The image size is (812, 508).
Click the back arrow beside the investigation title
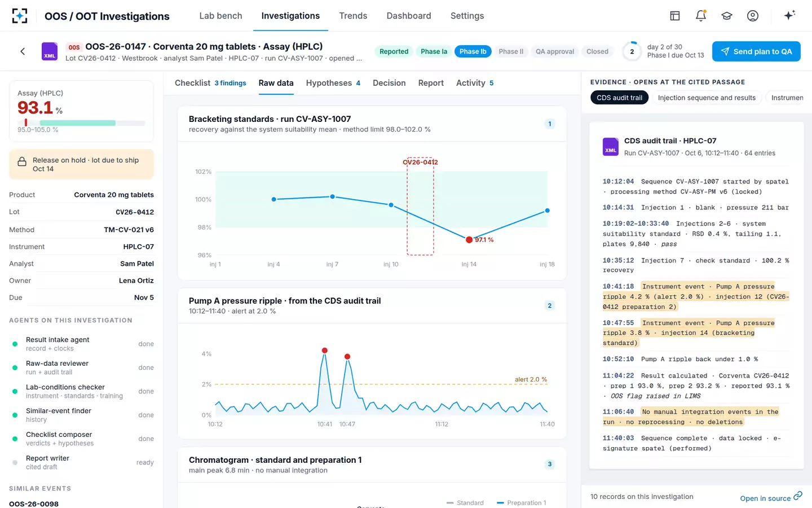[23, 51]
